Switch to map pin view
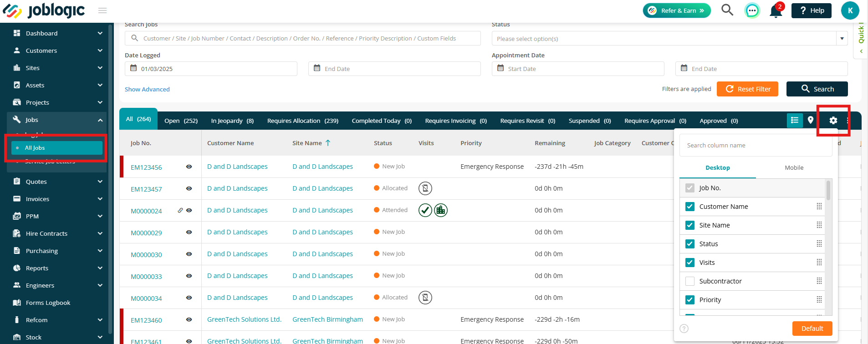 811,120
